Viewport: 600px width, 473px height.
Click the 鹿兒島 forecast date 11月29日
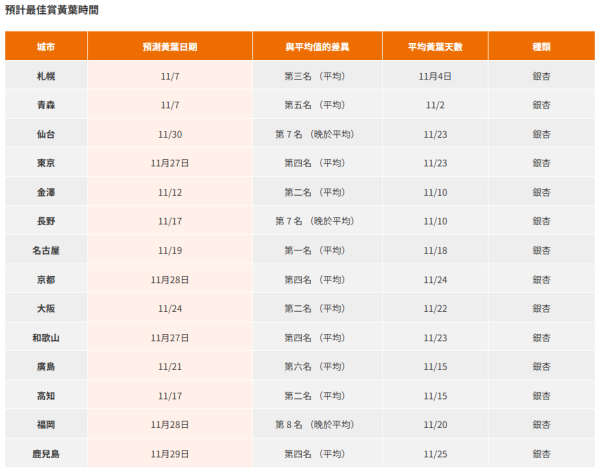[169, 454]
